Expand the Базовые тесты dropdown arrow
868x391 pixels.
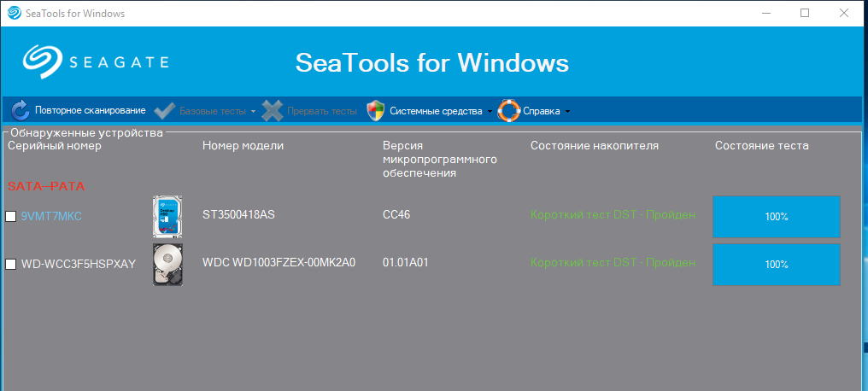(254, 112)
